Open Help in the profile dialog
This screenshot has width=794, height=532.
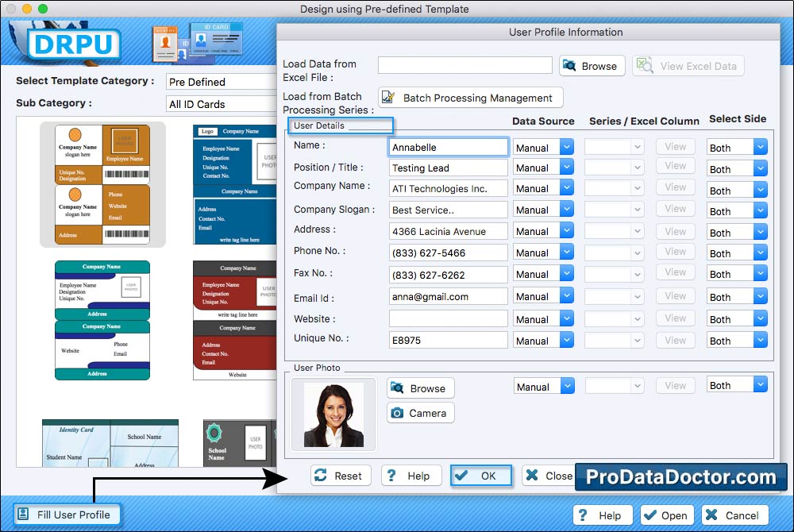pyautogui.click(x=410, y=476)
